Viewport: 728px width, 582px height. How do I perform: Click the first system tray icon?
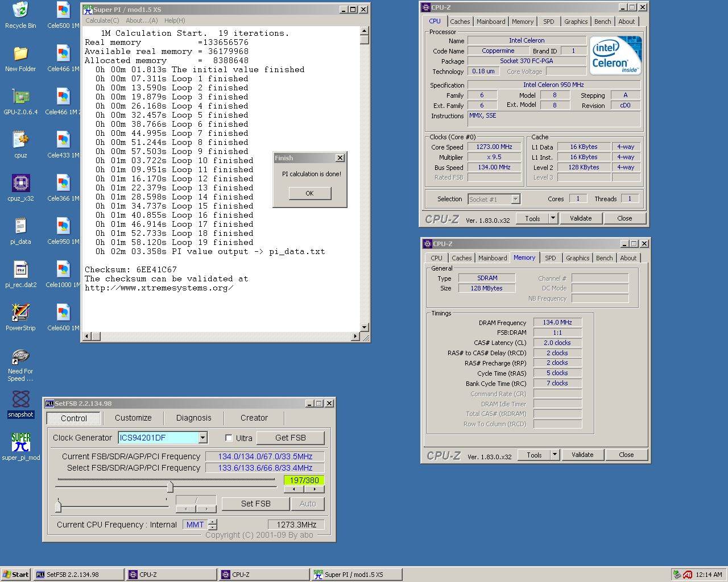pyautogui.click(x=677, y=575)
